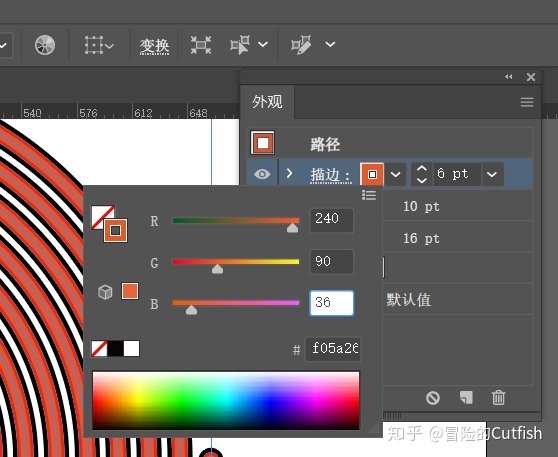
Task: Click the white color swatch
Action: coord(132,348)
